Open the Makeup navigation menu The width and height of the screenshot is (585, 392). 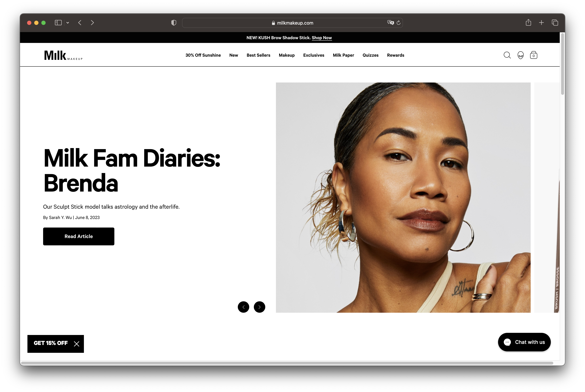pos(287,55)
